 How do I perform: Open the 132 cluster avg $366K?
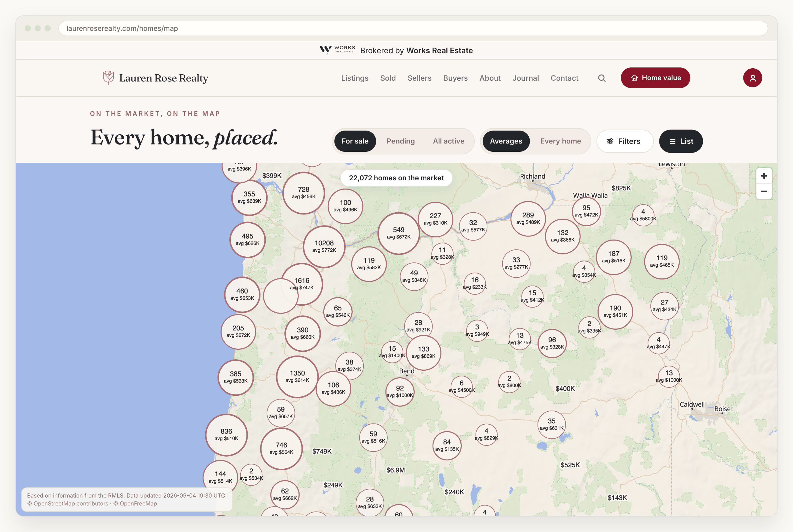click(562, 236)
